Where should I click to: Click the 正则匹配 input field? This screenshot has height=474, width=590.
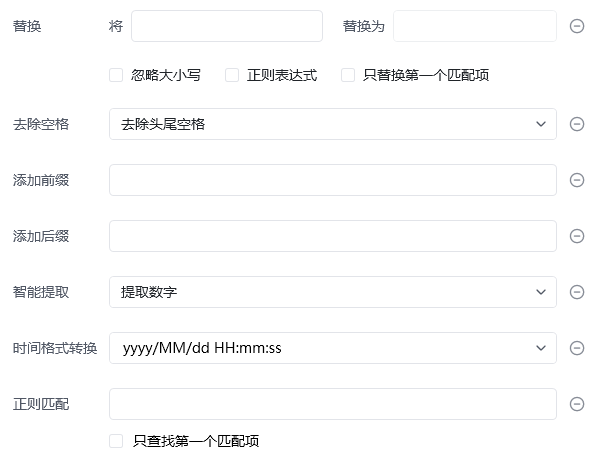point(333,404)
